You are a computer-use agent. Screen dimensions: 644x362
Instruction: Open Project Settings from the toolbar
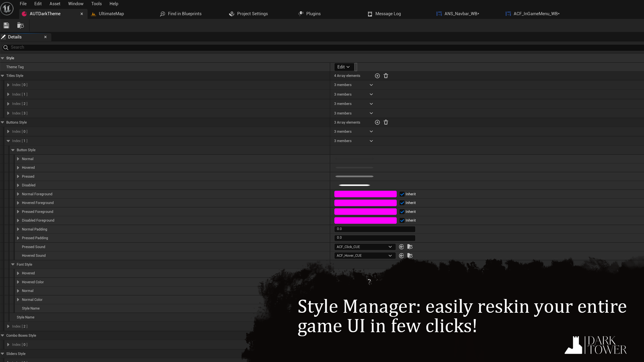coord(252,14)
